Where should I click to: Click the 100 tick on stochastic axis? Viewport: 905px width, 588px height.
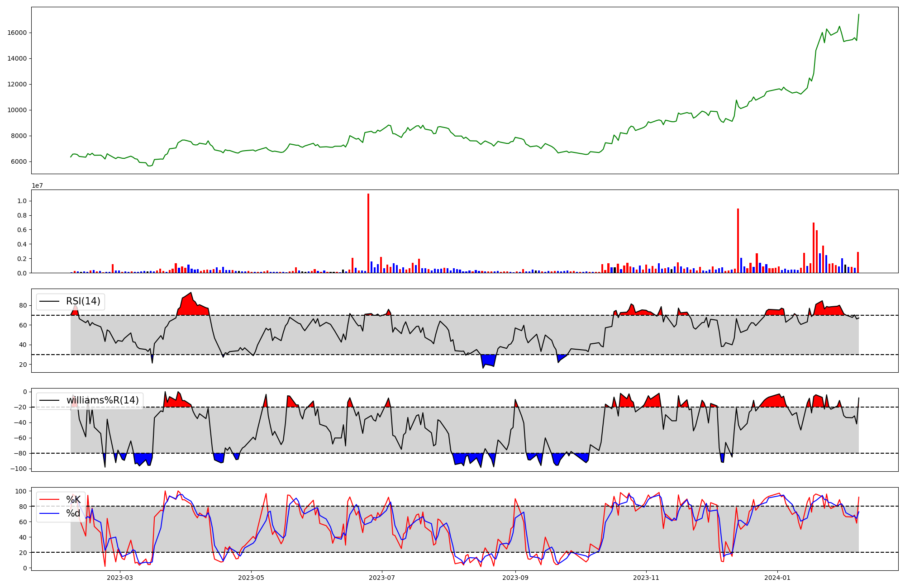click(21, 491)
